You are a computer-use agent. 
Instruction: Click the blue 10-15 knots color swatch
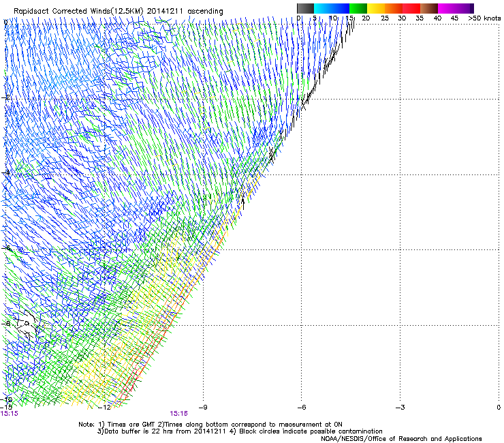(341, 8)
